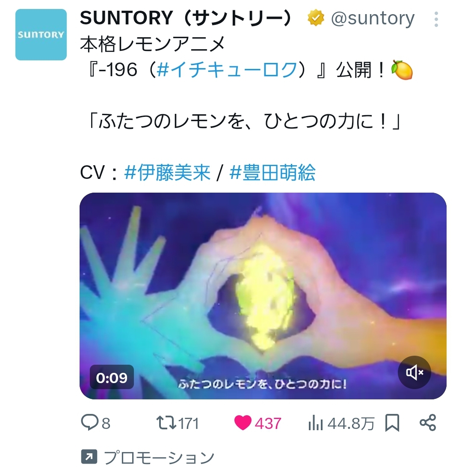Image resolution: width=462 pixels, height=476 pixels.
Task: Open the プロモーション arrow icon
Action: tap(89, 457)
